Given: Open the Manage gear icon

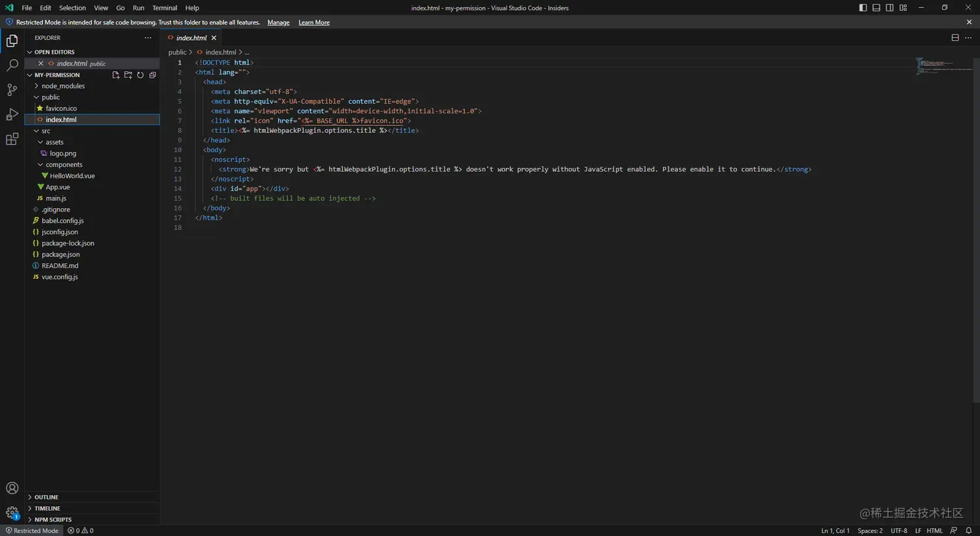Looking at the screenshot, I should pyautogui.click(x=12, y=513).
